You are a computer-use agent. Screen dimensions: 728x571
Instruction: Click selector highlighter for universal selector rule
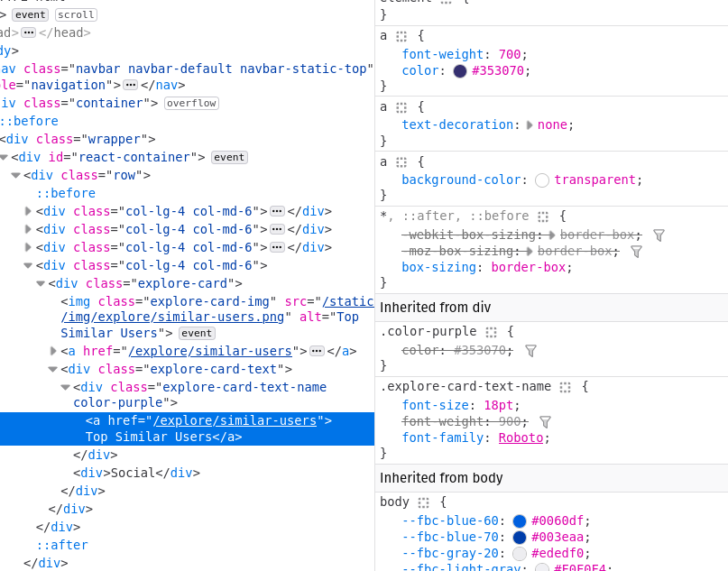point(543,216)
